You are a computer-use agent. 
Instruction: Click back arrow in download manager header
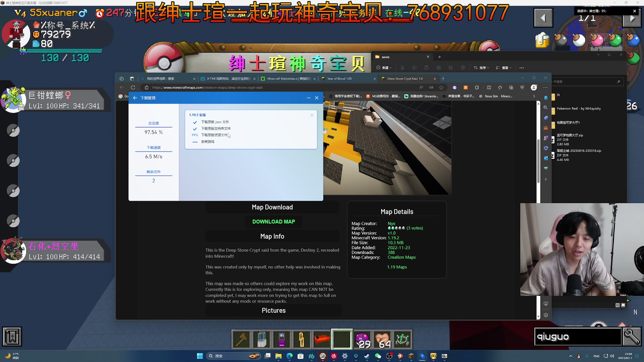135,98
